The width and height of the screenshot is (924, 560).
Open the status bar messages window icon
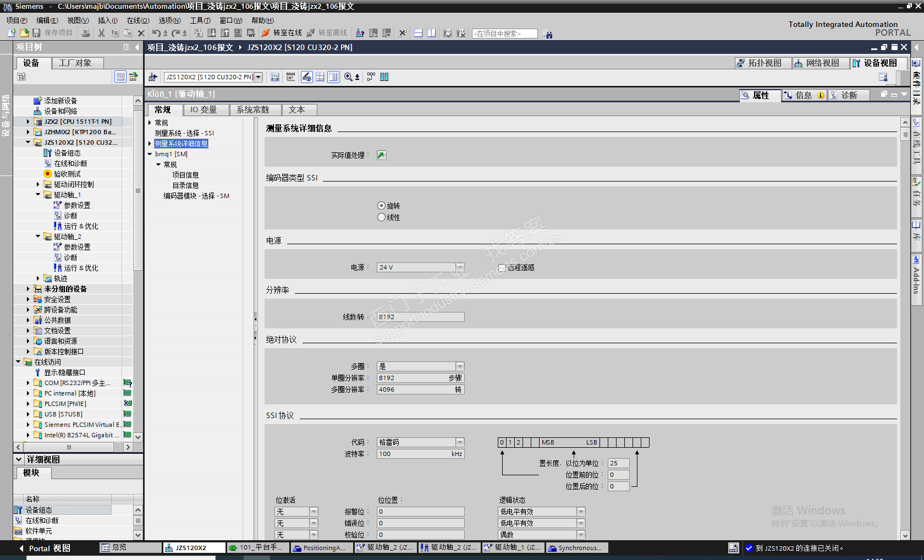733,548
